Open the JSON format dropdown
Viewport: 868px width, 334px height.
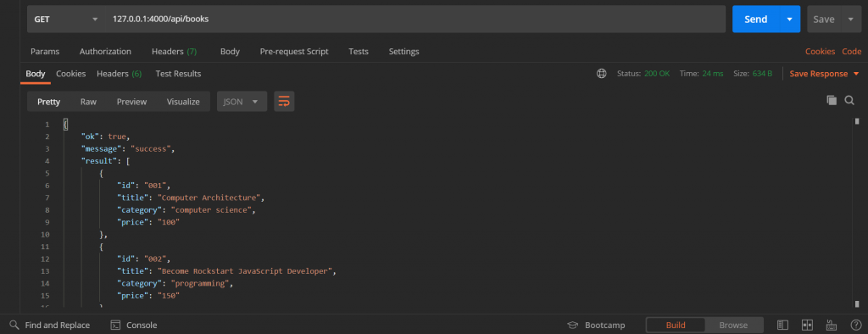point(242,102)
